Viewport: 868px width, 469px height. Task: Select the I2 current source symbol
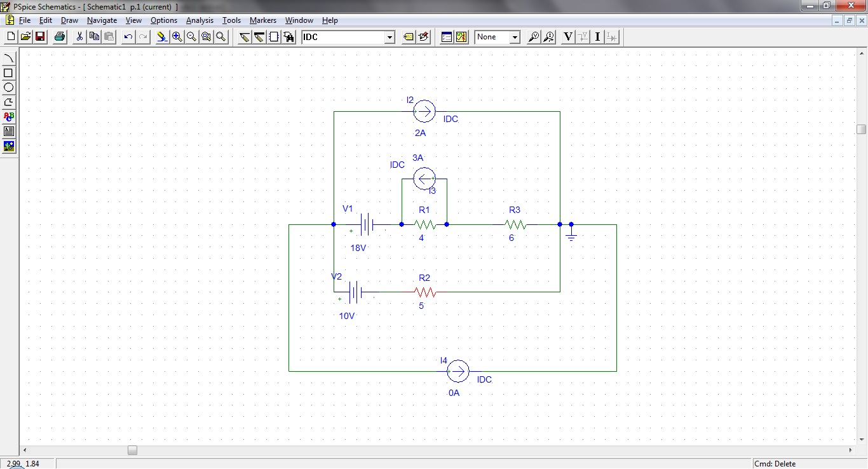pos(424,111)
